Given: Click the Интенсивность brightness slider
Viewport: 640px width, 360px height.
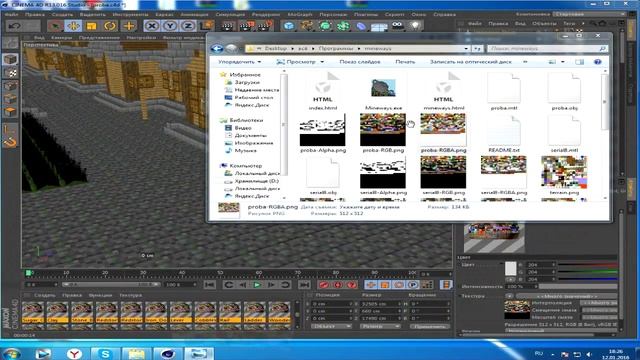Looking at the screenshot, I should point(578,286).
